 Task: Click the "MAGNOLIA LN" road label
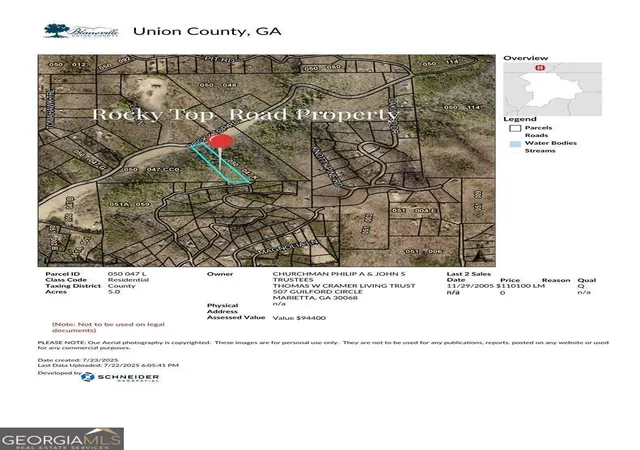click(287, 247)
